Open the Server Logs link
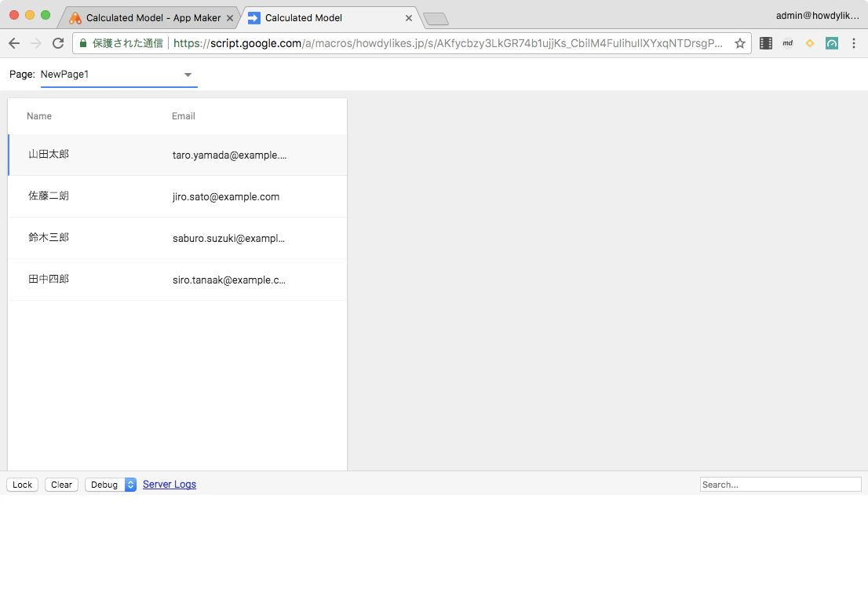Image resolution: width=868 pixels, height=615 pixels. pos(170,485)
